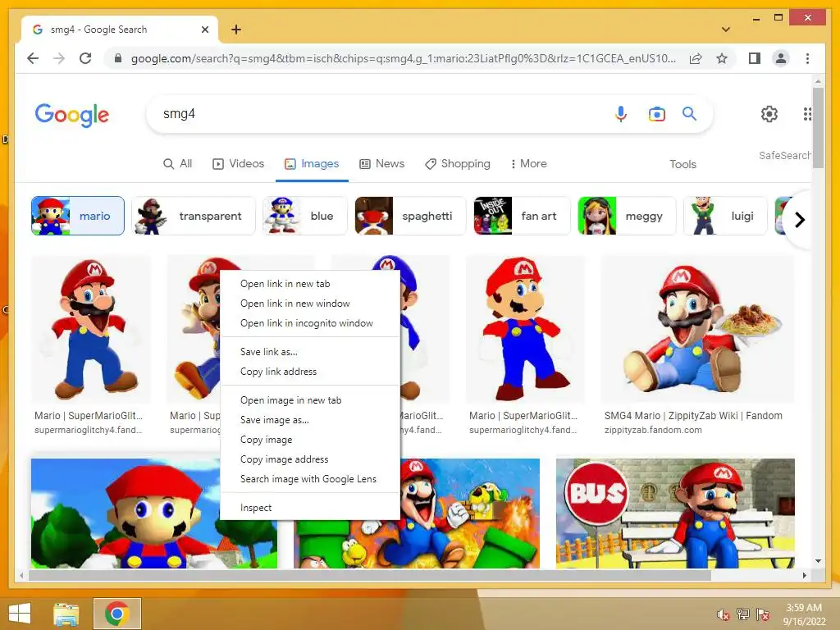Image resolution: width=840 pixels, height=630 pixels.
Task: Search by image with the camera icon
Action: coord(657,113)
